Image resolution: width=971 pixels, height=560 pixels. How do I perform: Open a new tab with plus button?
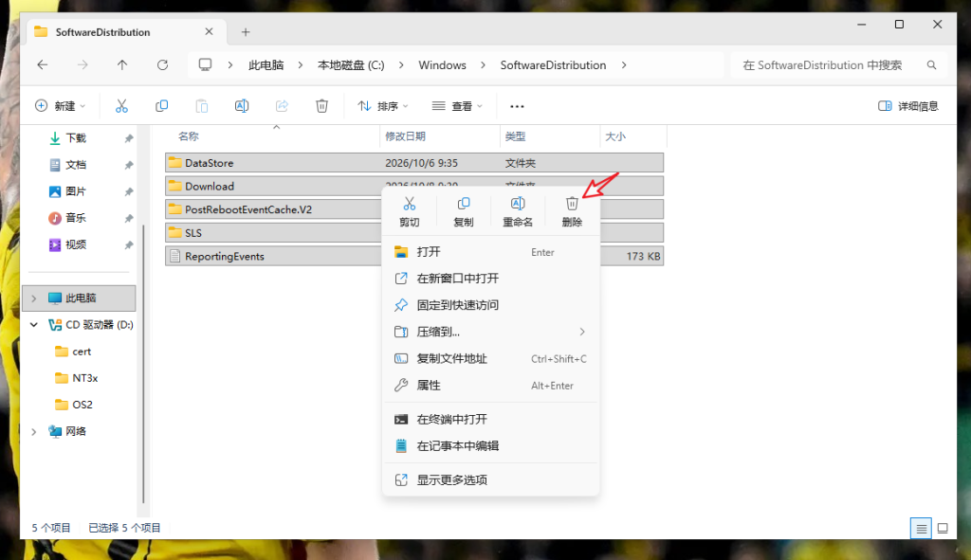point(246,32)
